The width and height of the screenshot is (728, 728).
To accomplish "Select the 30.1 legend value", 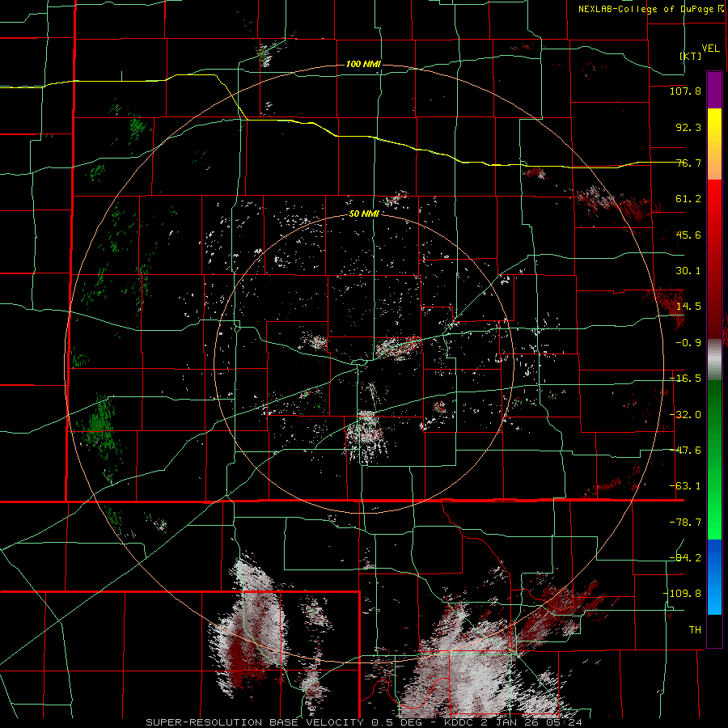I will [x=688, y=271].
